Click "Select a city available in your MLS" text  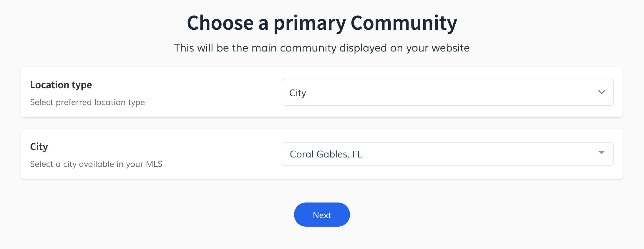click(x=96, y=164)
